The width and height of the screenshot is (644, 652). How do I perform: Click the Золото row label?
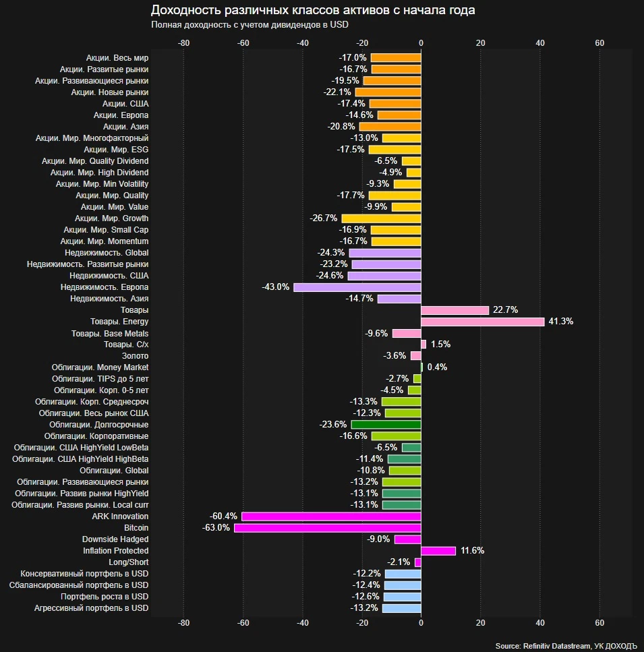point(135,356)
